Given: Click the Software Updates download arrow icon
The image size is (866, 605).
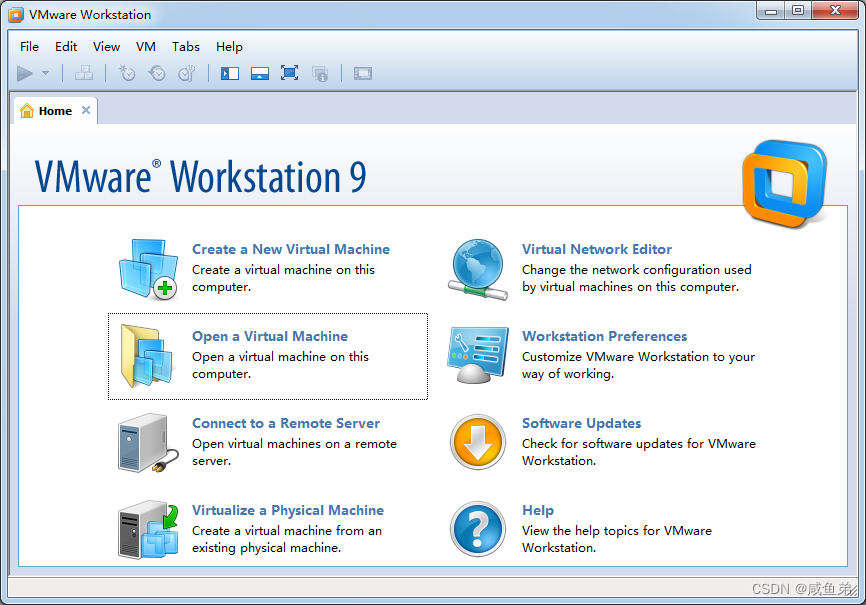Looking at the screenshot, I should click(x=478, y=442).
